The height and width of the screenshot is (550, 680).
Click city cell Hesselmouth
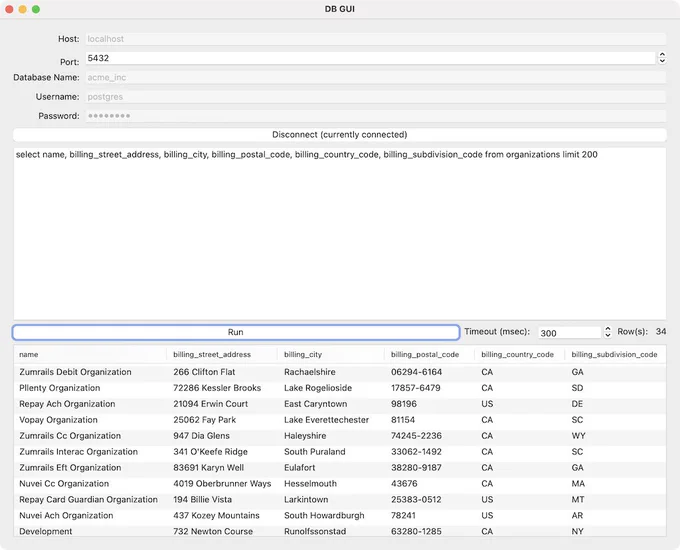pos(310,484)
